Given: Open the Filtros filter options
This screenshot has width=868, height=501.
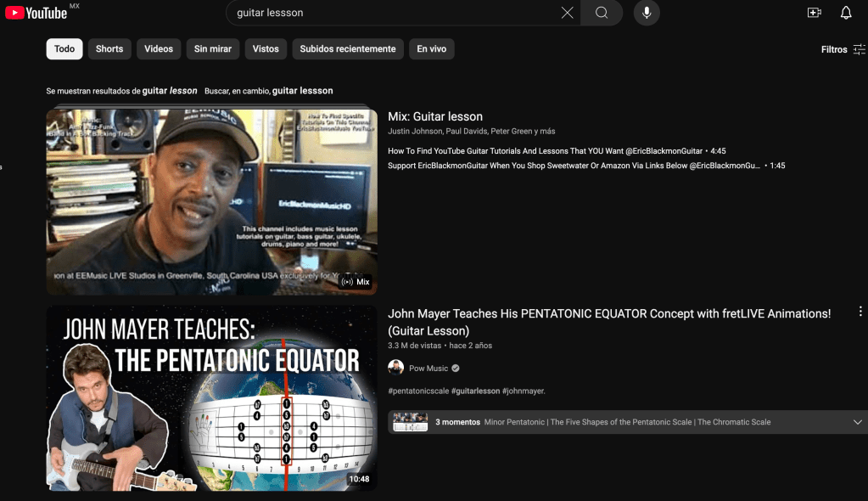Looking at the screenshot, I should tap(843, 49).
